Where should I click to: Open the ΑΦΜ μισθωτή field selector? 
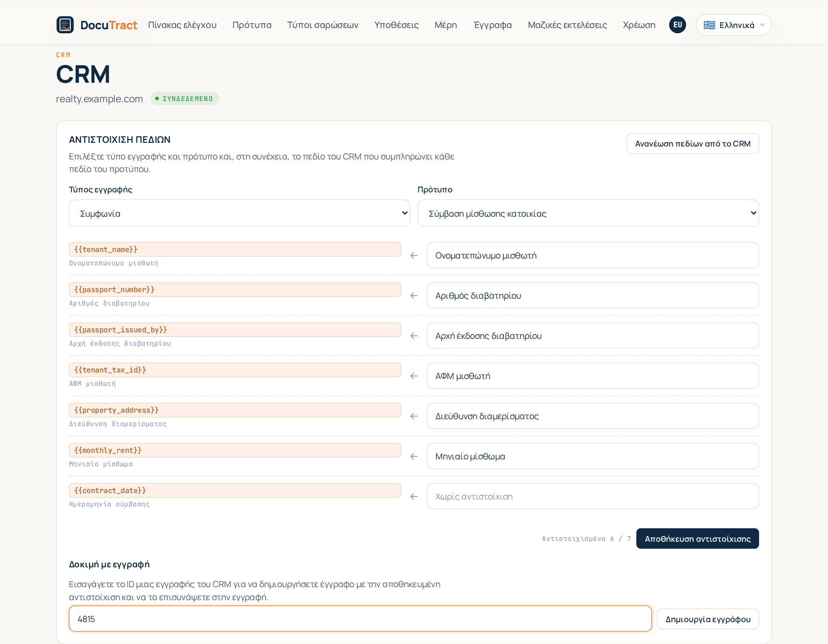tap(593, 376)
